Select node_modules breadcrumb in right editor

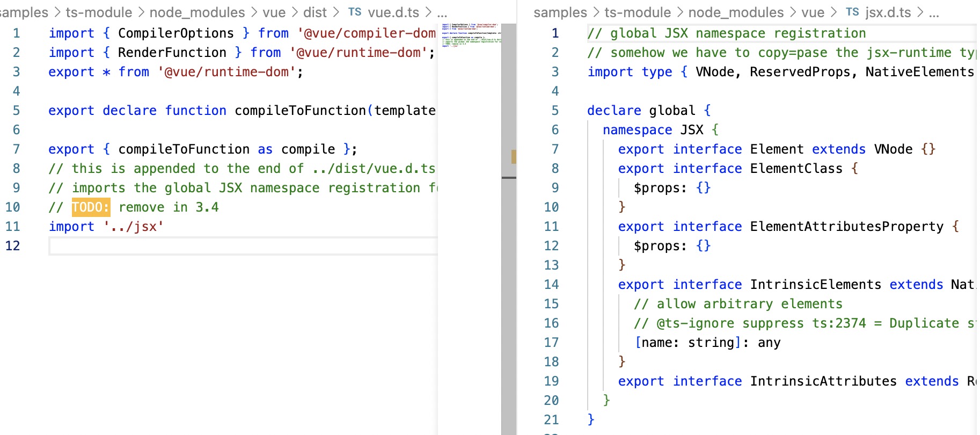(x=736, y=12)
